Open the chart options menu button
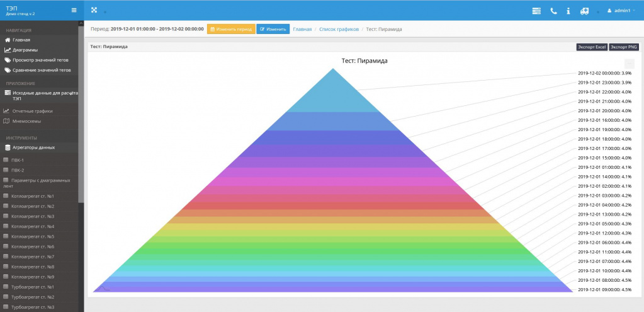The height and width of the screenshot is (312, 644). (630, 64)
